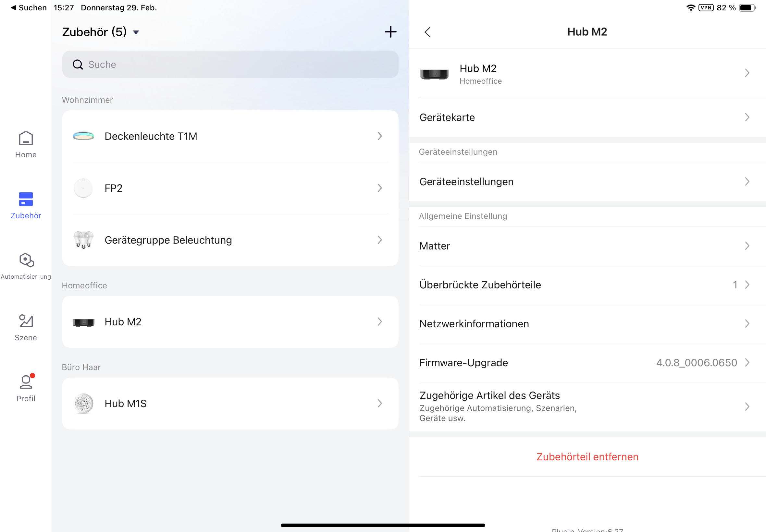Click the Suche search field
The width and height of the screenshot is (766, 532).
(230, 64)
